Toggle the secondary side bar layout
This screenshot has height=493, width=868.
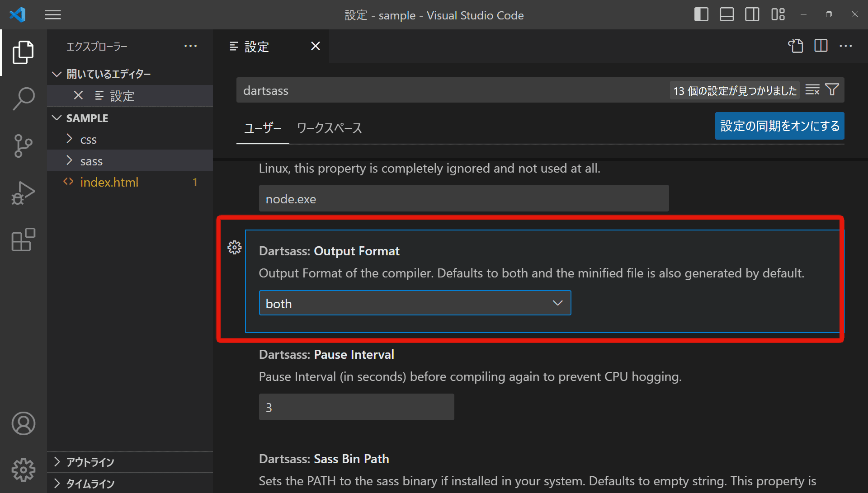(x=752, y=14)
